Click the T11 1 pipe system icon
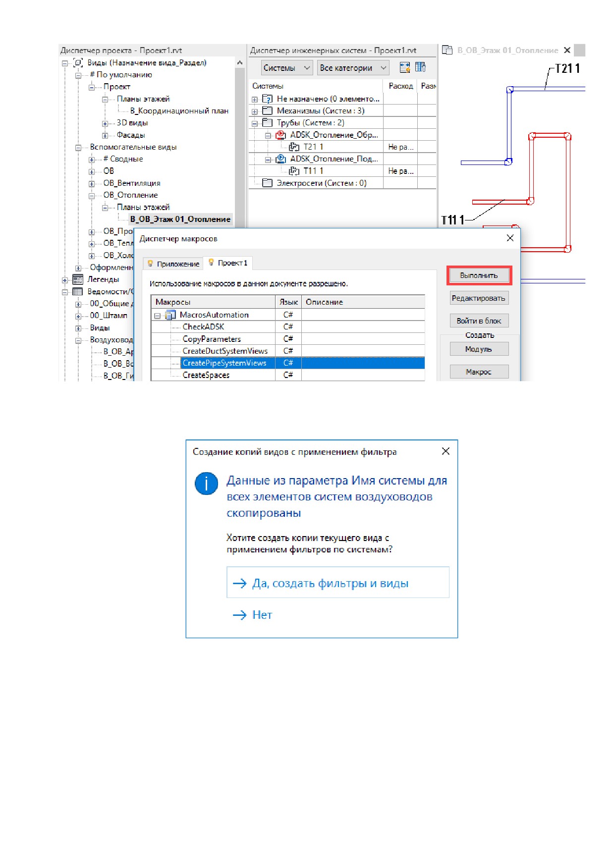This screenshot has height=868, width=614. 294,171
